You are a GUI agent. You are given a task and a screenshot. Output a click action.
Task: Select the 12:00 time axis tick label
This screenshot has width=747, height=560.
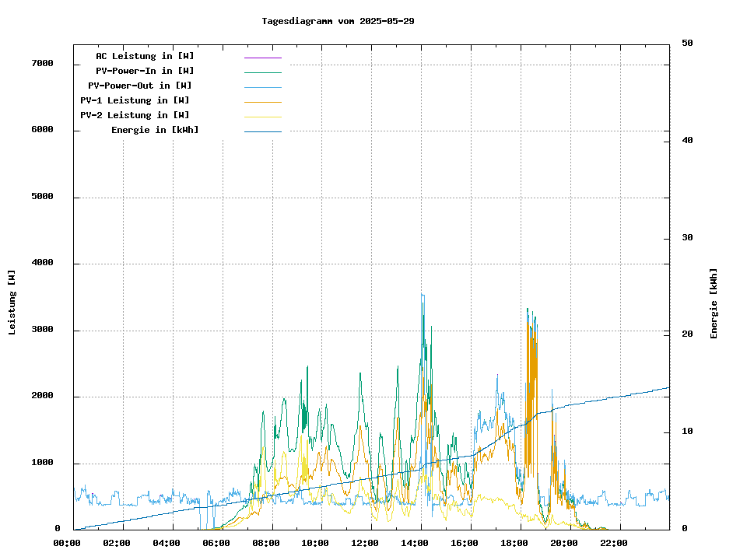point(365,543)
